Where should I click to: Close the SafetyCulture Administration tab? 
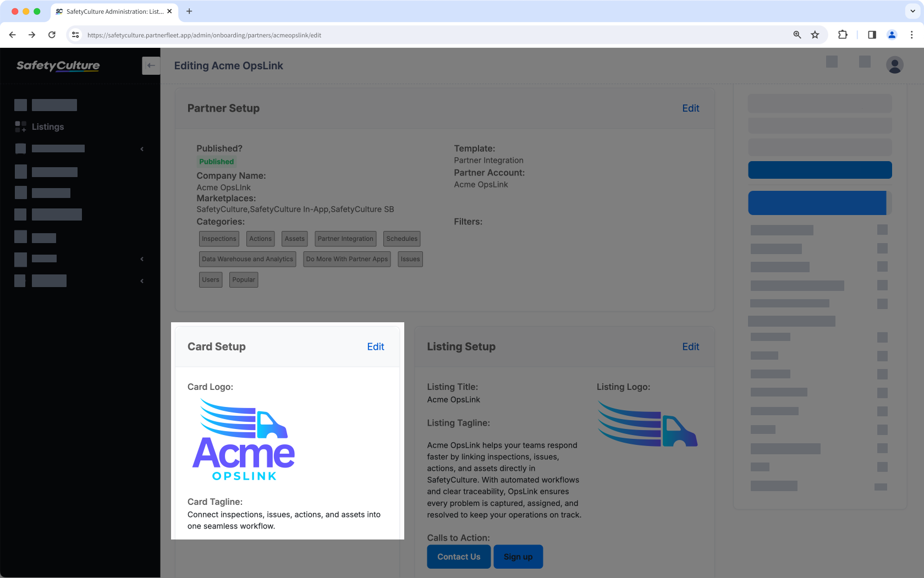click(169, 11)
